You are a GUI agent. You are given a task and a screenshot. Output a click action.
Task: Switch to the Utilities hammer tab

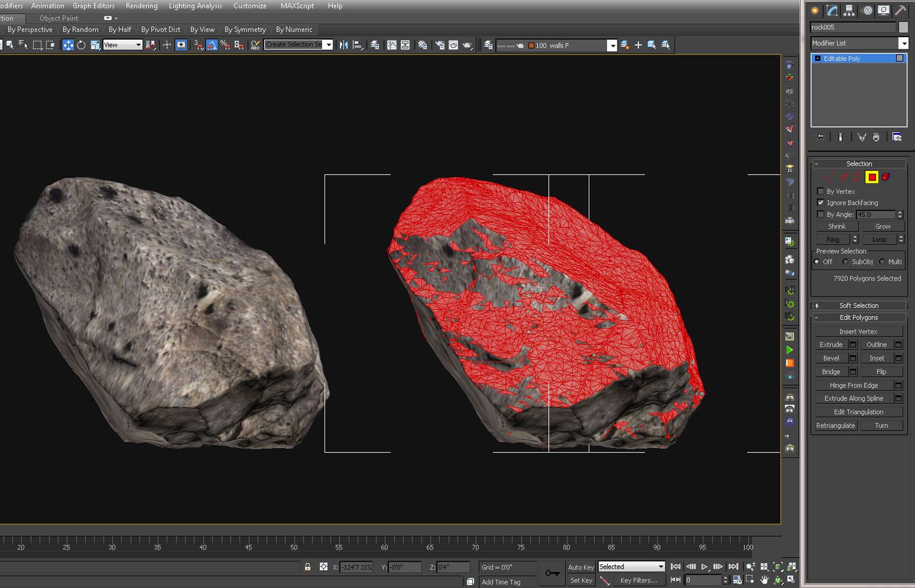coord(900,10)
